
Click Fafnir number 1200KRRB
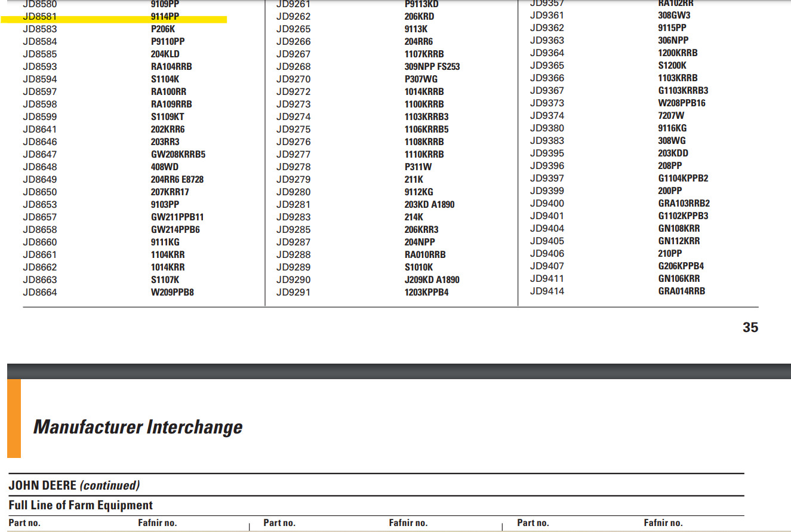click(678, 53)
